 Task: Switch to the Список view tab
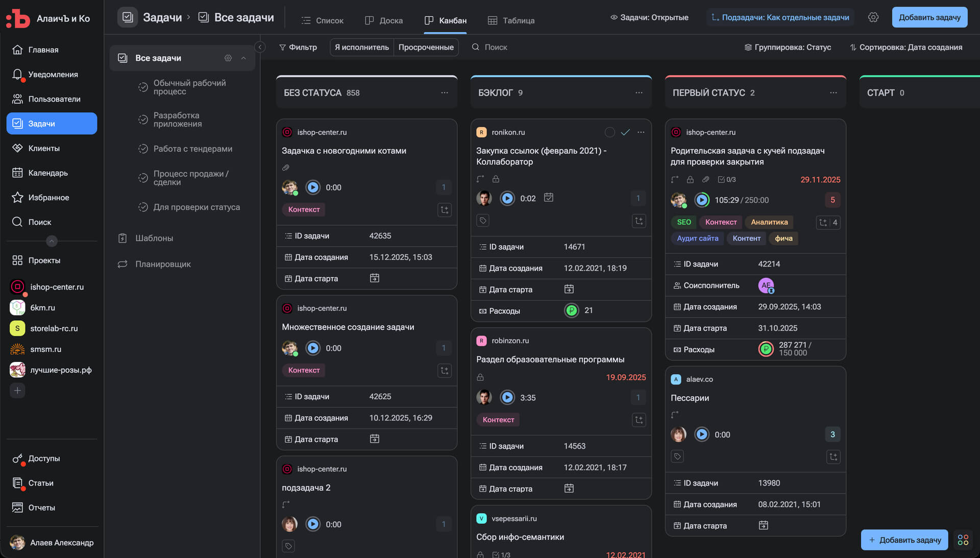pos(322,20)
